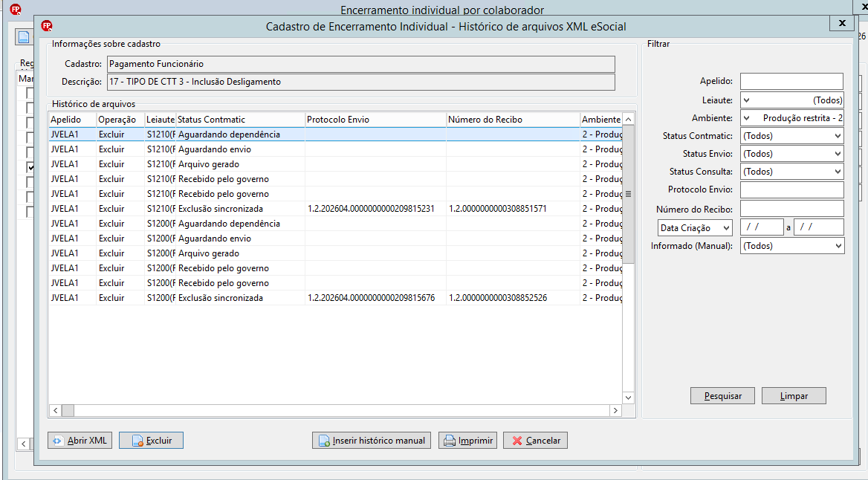This screenshot has width=868, height=480.
Task: Toggle the checked checkbox in the background window list
Action: pyautogui.click(x=30, y=166)
